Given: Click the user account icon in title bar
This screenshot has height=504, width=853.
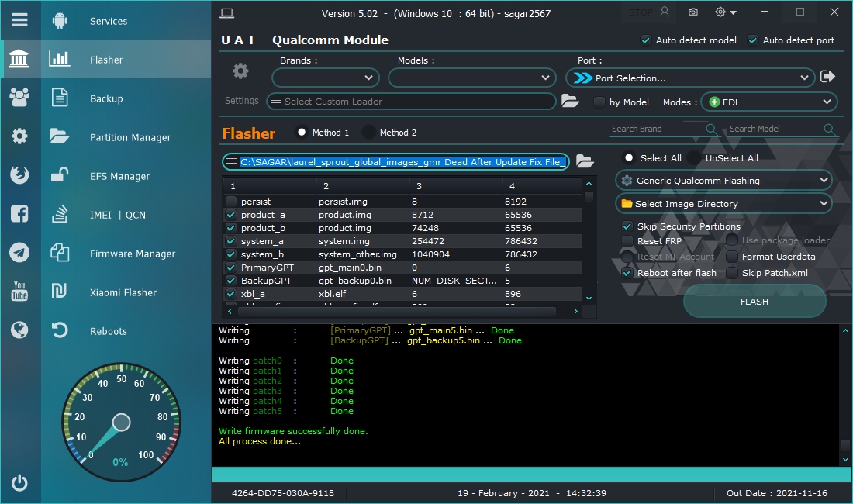Looking at the screenshot, I should 665,12.
